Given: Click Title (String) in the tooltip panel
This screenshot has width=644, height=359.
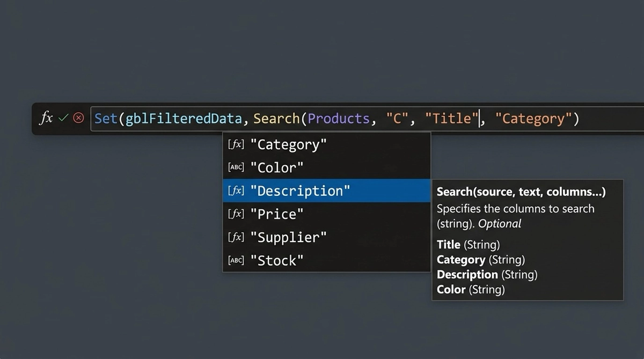Looking at the screenshot, I should (x=468, y=245).
